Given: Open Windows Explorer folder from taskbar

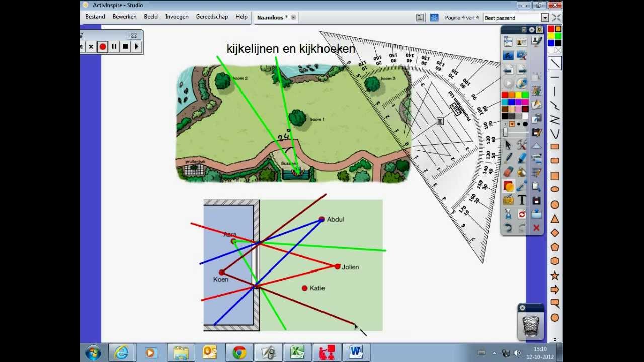Looking at the screenshot, I should [x=180, y=353].
